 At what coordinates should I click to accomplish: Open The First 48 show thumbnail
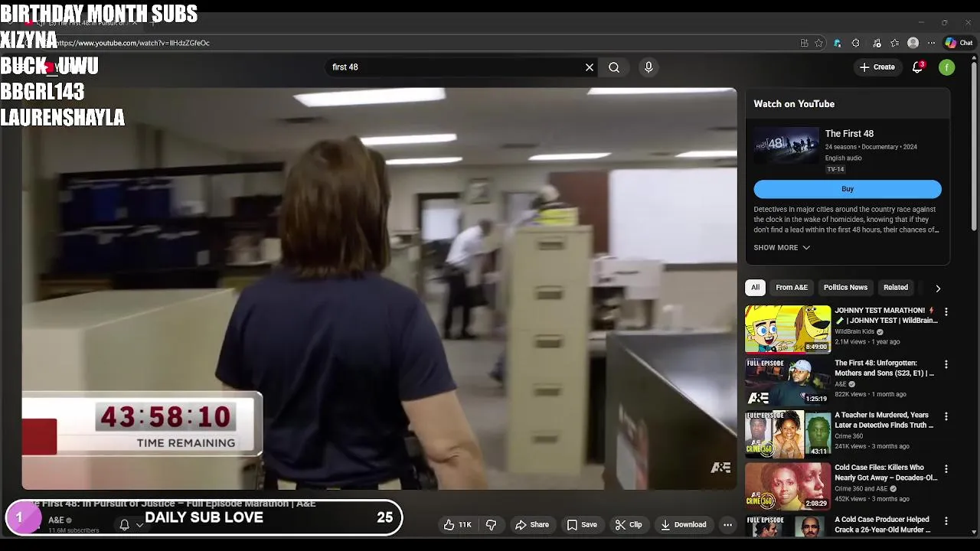786,145
